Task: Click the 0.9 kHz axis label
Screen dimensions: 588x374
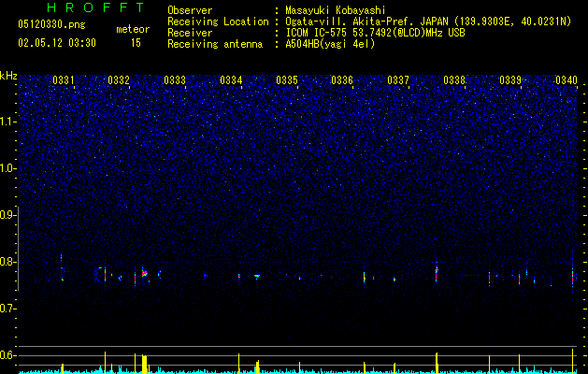Action: tap(7, 215)
